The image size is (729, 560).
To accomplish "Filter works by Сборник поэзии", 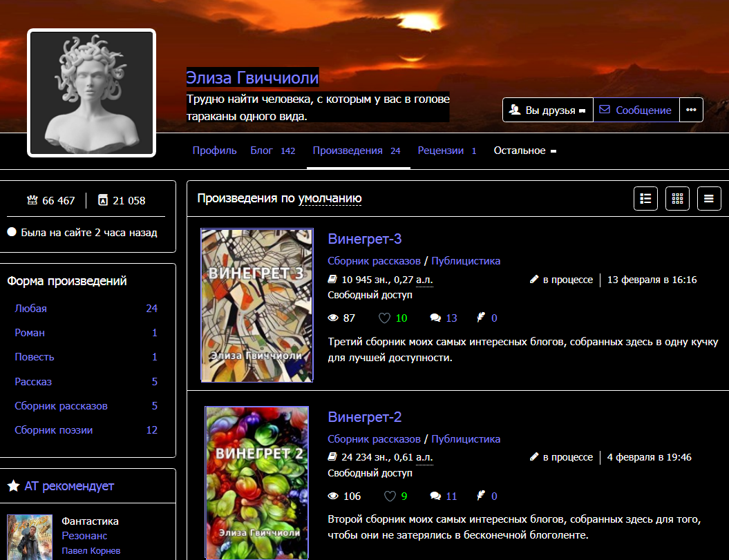I will (86, 430).
